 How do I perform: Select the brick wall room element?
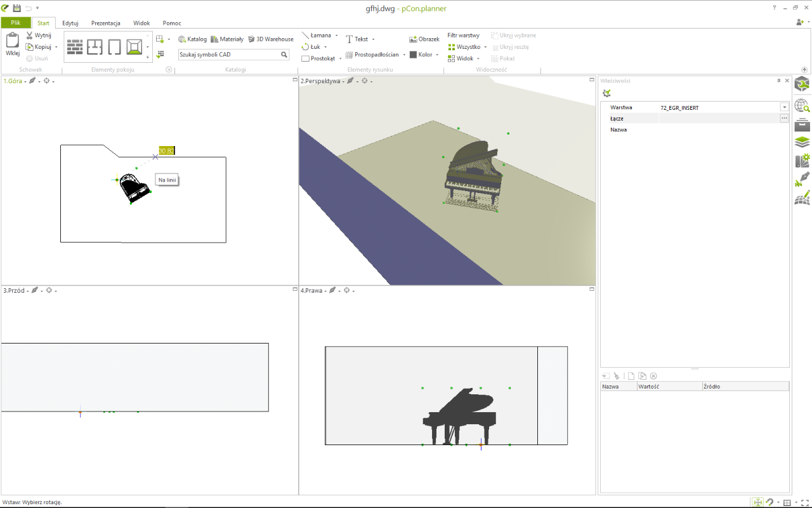(x=75, y=47)
